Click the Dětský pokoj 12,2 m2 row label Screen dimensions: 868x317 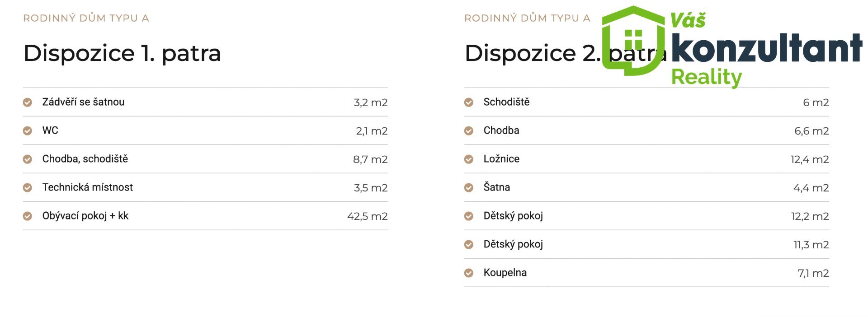(x=513, y=216)
